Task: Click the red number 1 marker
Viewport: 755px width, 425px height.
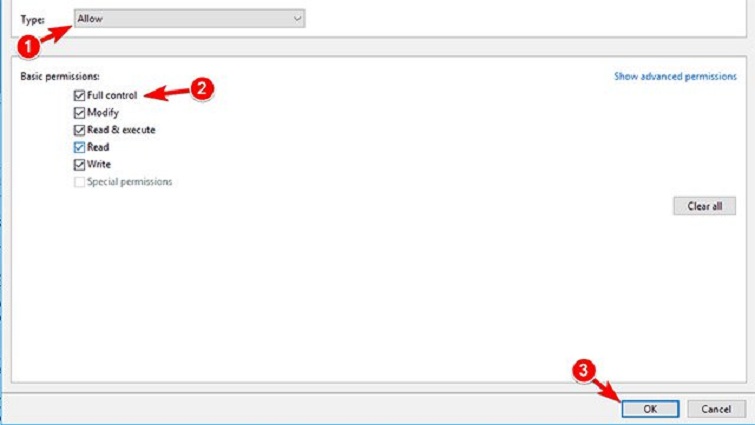Action: 28,47
